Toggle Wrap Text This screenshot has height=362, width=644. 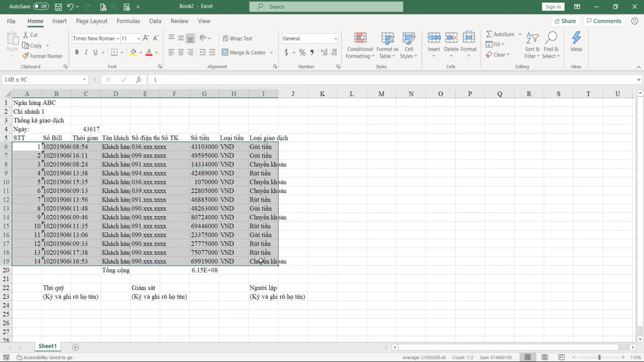click(x=237, y=39)
